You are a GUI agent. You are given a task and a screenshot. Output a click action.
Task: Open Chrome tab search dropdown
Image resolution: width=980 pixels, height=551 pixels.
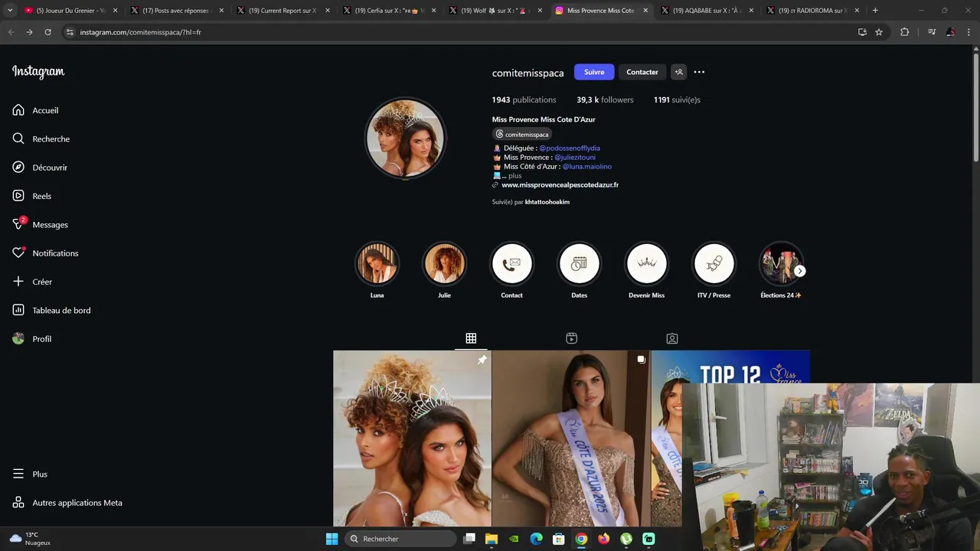click(x=10, y=11)
